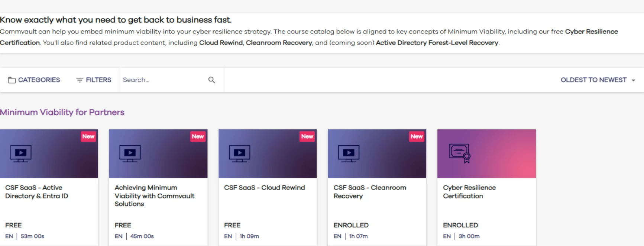The width and height of the screenshot is (644, 246).
Task: Open Cyber Resilience Certification card title
Action: point(469,192)
